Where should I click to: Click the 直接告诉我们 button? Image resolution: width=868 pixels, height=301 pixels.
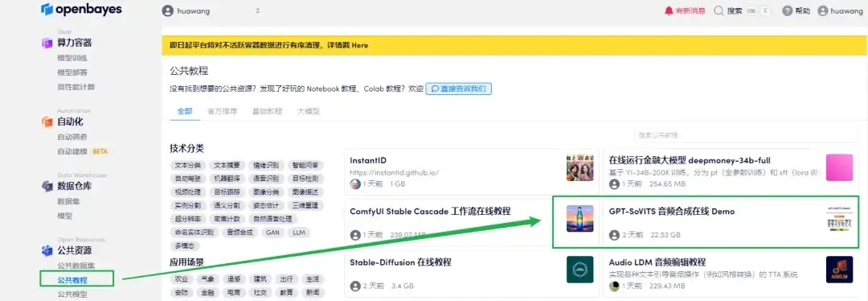(x=458, y=89)
